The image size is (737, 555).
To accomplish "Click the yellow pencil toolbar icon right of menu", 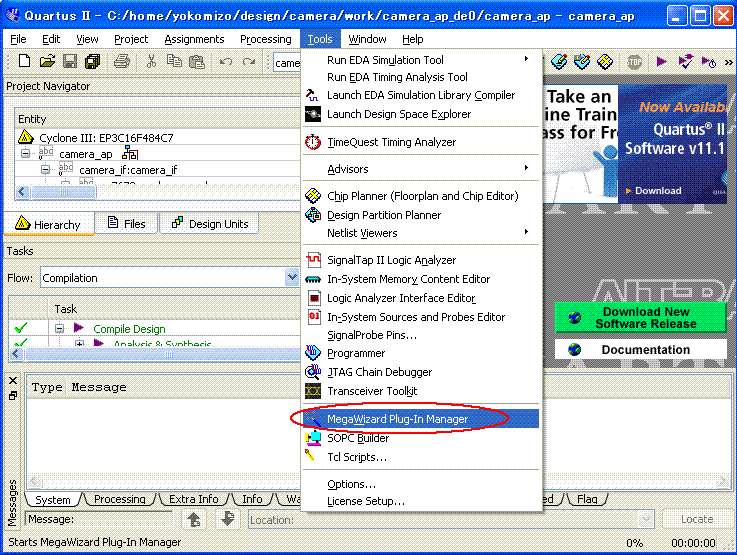I will point(559,62).
